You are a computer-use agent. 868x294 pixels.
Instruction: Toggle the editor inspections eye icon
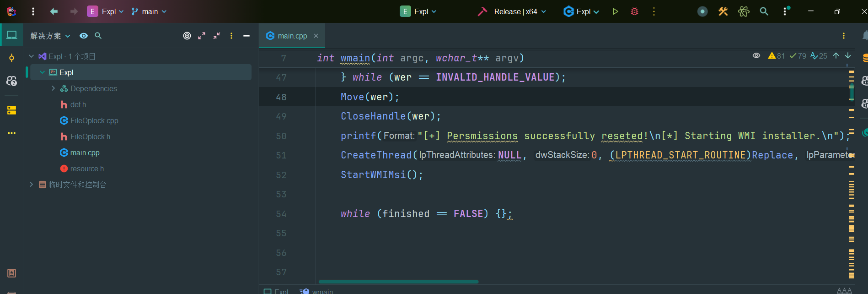pyautogui.click(x=756, y=56)
